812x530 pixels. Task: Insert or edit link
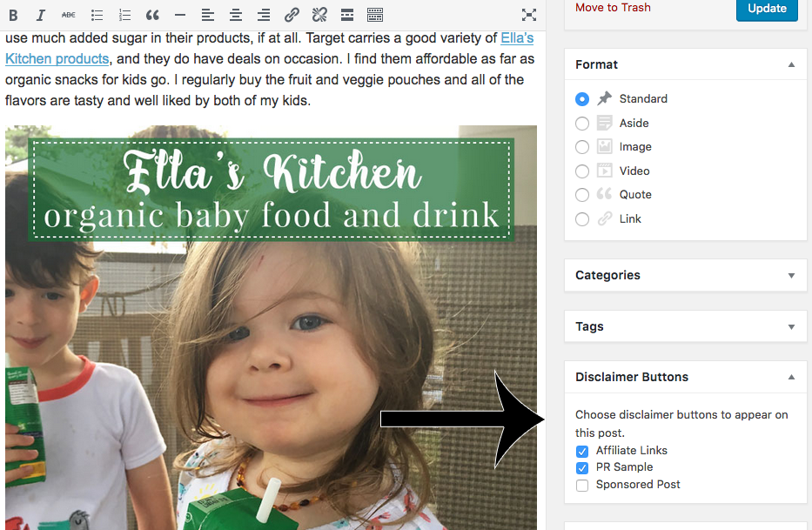point(292,15)
